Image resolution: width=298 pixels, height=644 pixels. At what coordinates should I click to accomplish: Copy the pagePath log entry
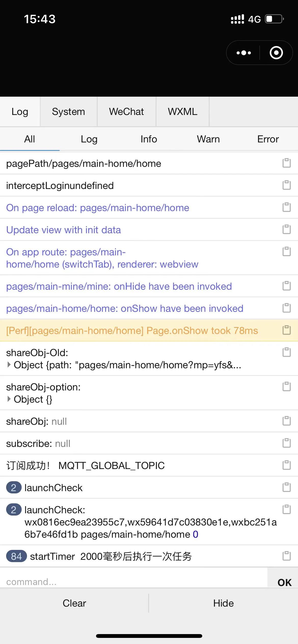287,163
